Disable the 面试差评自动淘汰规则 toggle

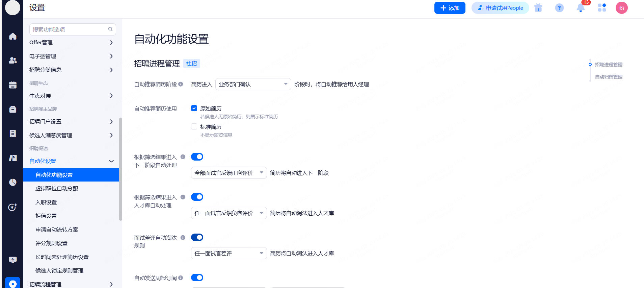[x=197, y=237]
